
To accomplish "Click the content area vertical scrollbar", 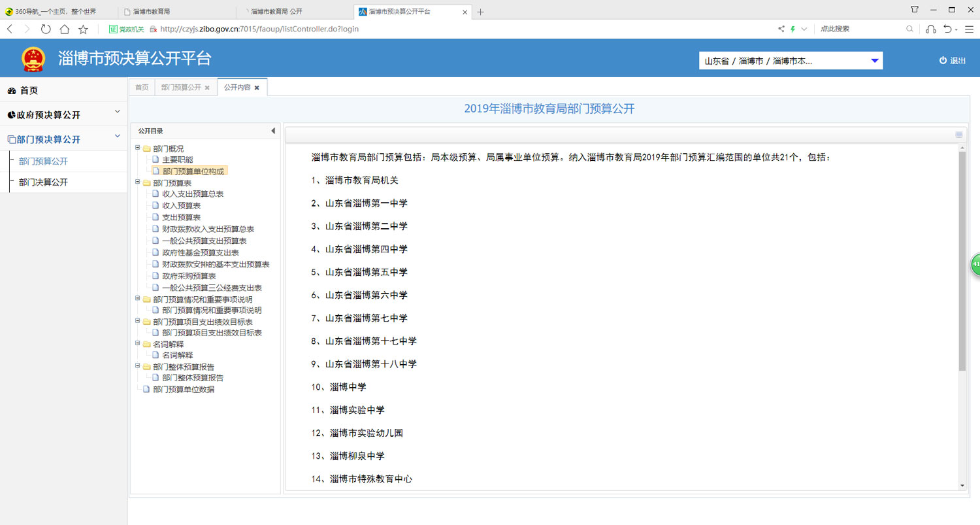I will pyautogui.click(x=962, y=262).
